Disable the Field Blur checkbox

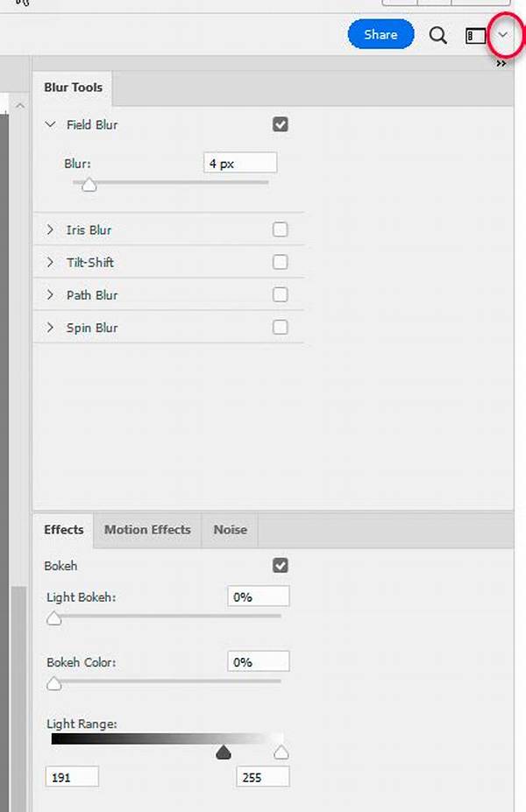click(280, 124)
